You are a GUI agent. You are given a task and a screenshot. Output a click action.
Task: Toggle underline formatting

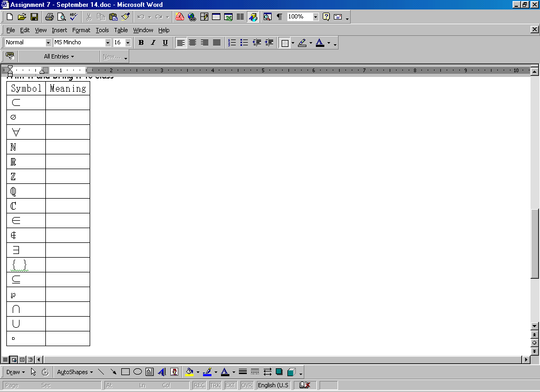[165, 43]
